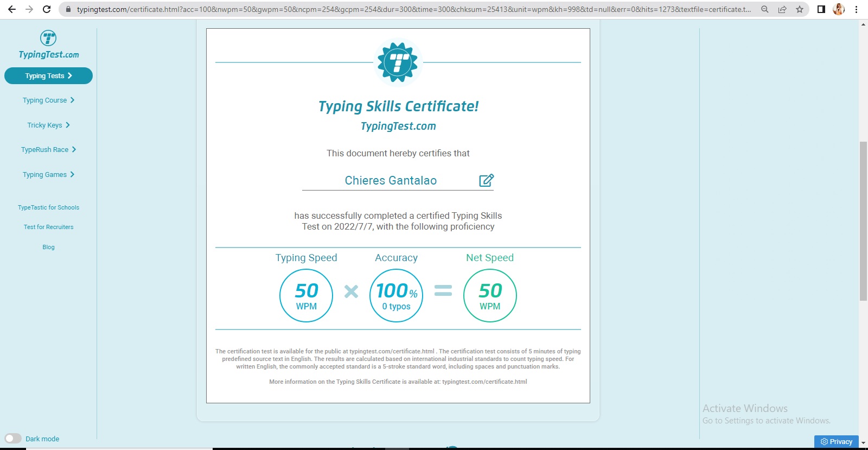Click the Typing Skills Certificate! heading
This screenshot has height=450, width=868.
click(x=398, y=106)
